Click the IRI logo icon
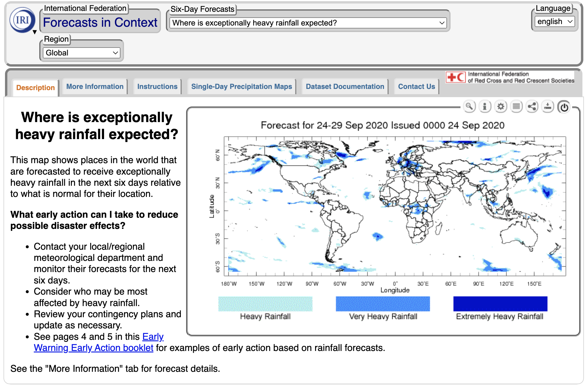 click(x=22, y=20)
